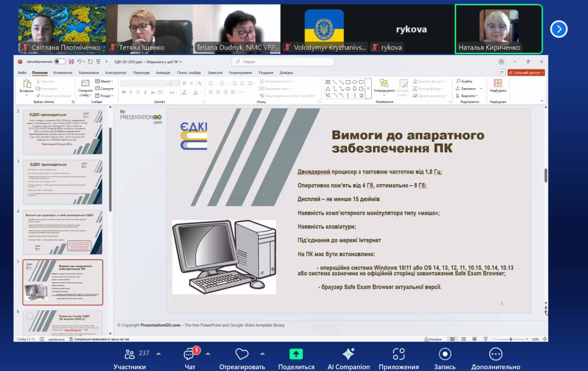Select the star shape in shapes gallery
Image resolution: width=588 pixels, height=371 pixels.
(362, 96)
